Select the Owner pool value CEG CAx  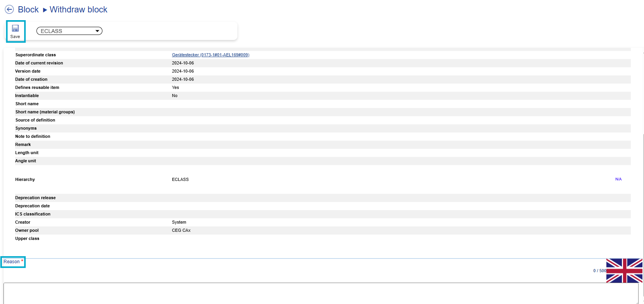point(181,231)
